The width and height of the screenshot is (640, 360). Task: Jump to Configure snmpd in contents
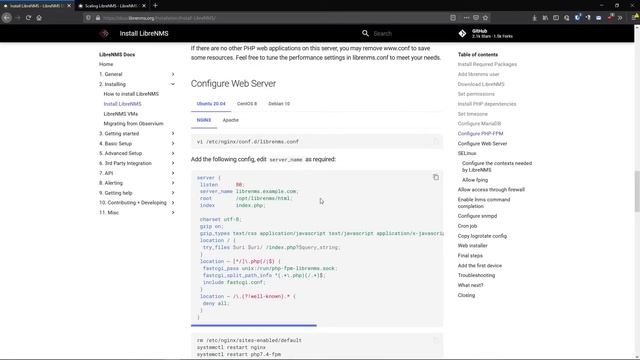pos(477,216)
